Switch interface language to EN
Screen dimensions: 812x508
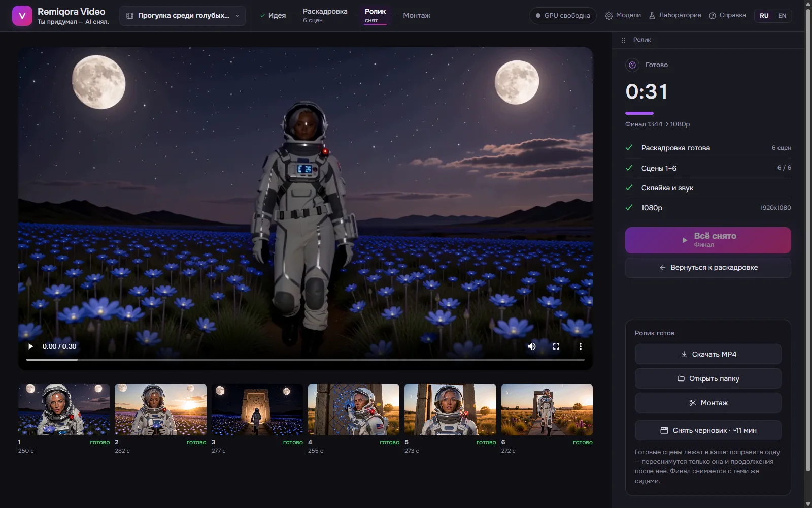(782, 16)
